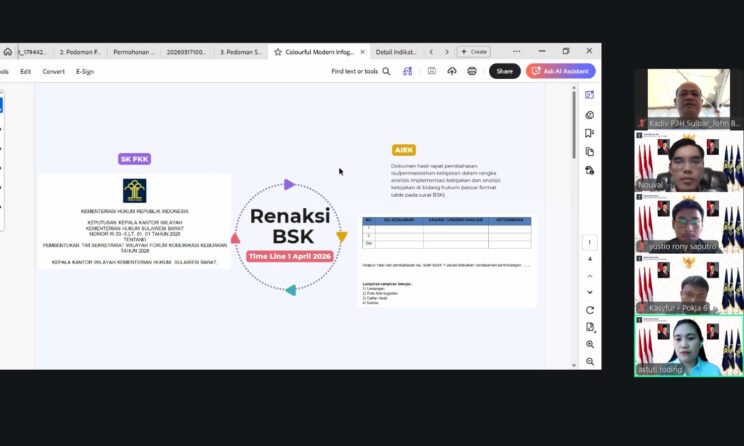Open the Ask AI Assistant button
The width and height of the screenshot is (744, 446).
[561, 71]
